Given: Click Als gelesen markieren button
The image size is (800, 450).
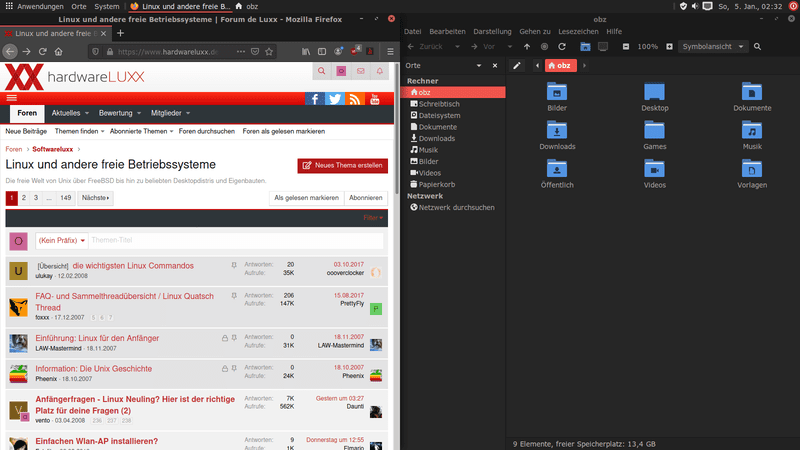Looking at the screenshot, I should click(306, 198).
